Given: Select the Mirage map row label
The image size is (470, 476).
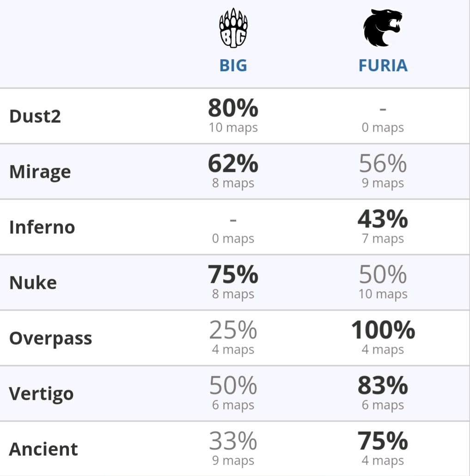Looking at the screenshot, I should tap(40, 172).
